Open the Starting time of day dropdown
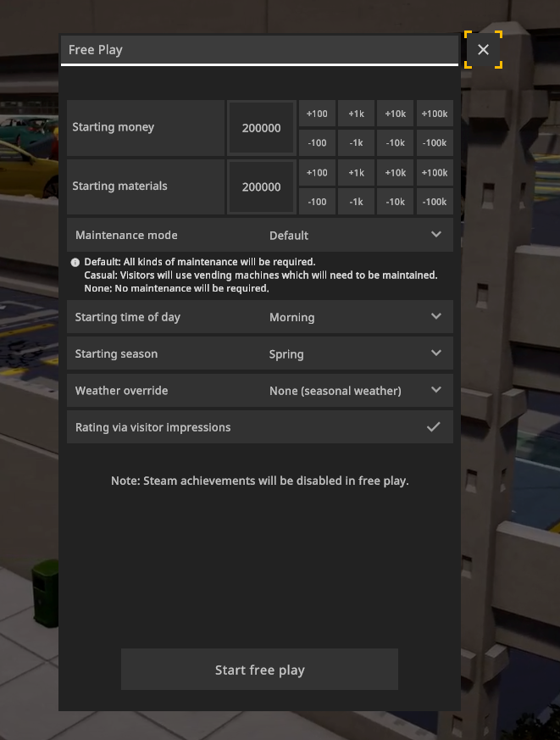560x740 pixels. 435,317
